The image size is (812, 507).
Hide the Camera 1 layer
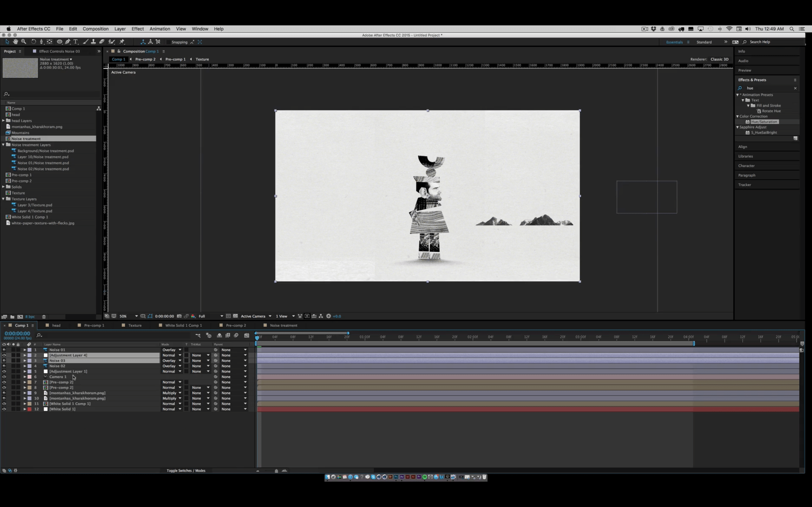pyautogui.click(x=4, y=376)
